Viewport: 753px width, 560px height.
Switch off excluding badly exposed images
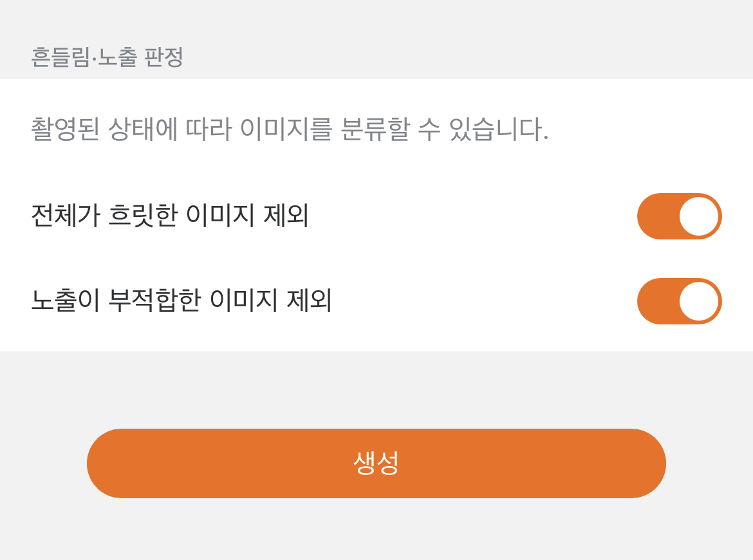(679, 301)
